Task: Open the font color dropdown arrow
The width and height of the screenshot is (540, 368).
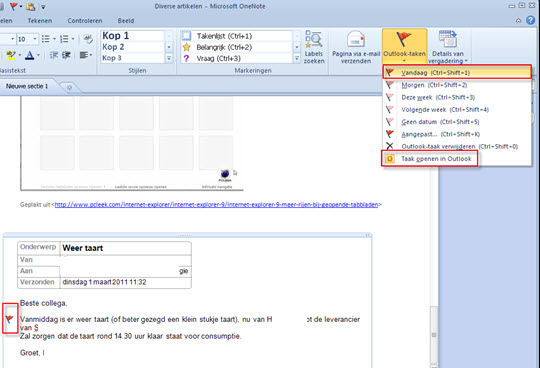Action: tap(38, 55)
